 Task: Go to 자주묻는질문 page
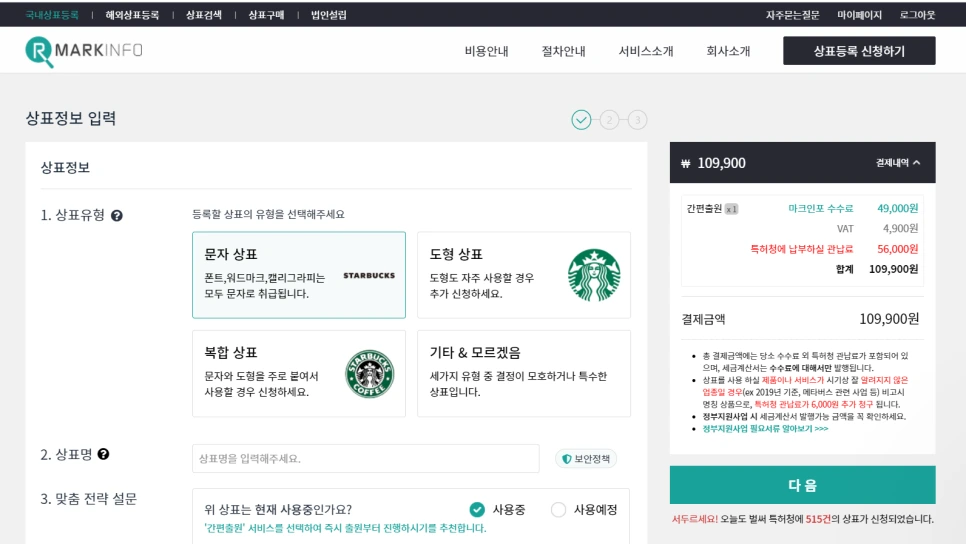(792, 15)
